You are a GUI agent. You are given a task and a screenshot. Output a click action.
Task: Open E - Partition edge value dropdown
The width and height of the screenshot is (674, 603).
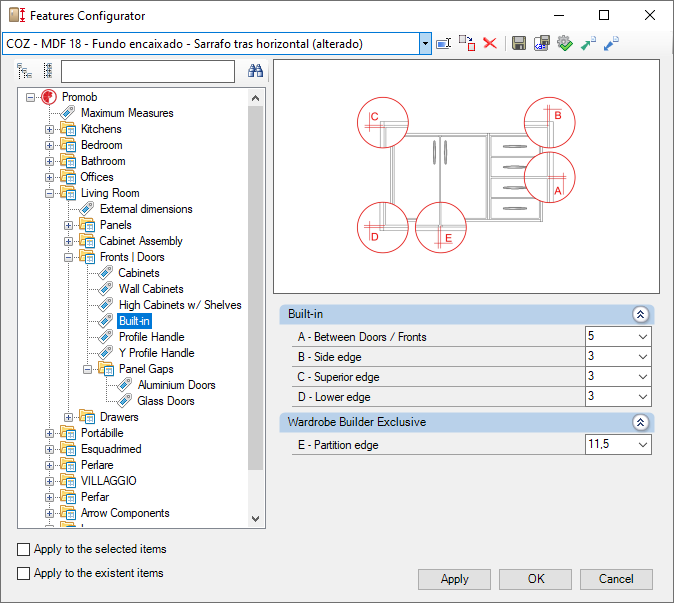pos(643,444)
